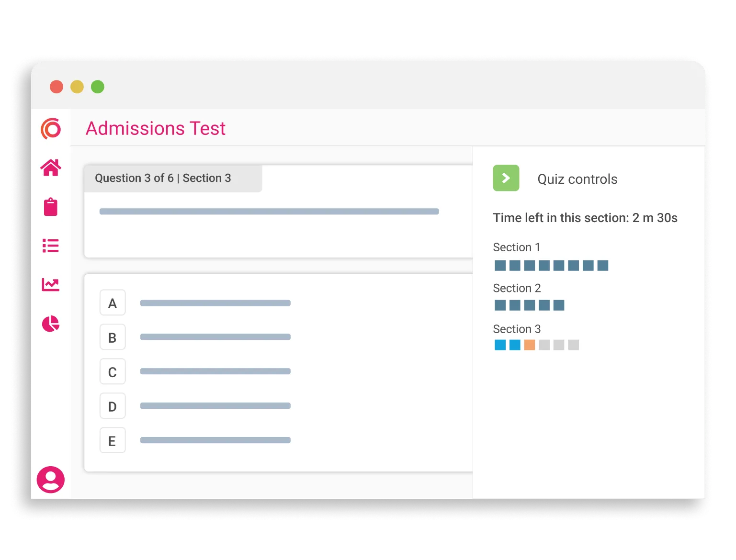Open the pie chart reports icon

(x=51, y=323)
